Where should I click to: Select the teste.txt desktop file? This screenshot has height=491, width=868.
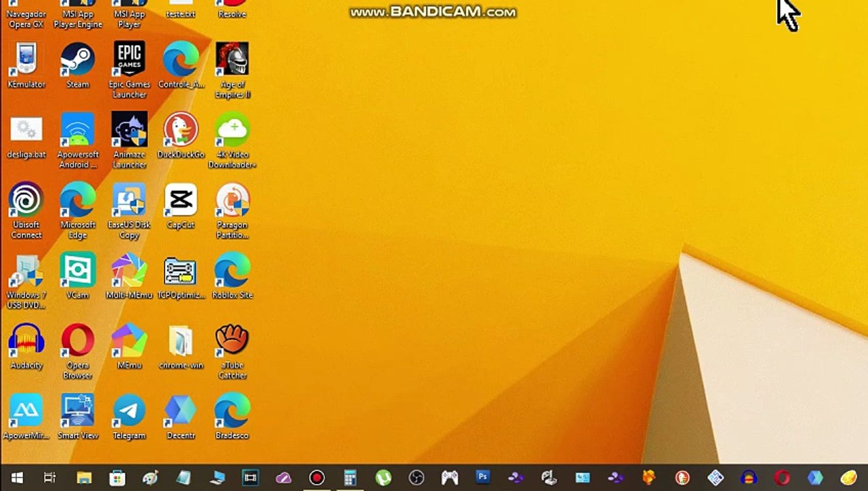[181, 10]
